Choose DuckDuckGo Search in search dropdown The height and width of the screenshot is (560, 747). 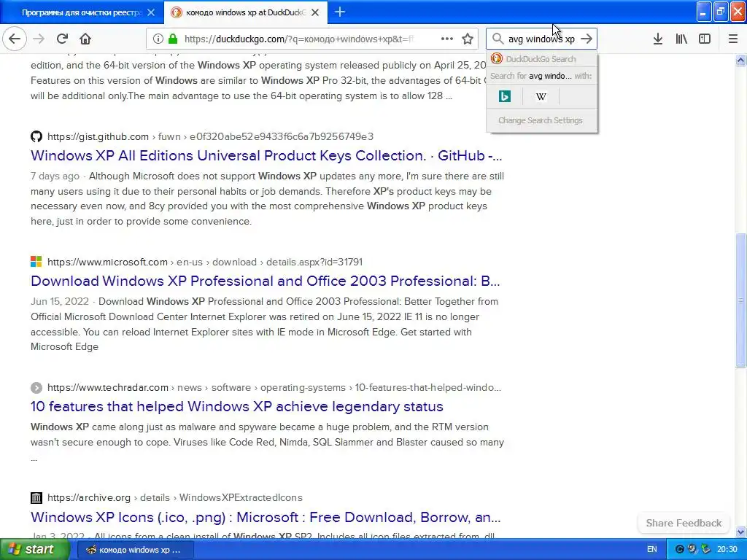pos(542,59)
